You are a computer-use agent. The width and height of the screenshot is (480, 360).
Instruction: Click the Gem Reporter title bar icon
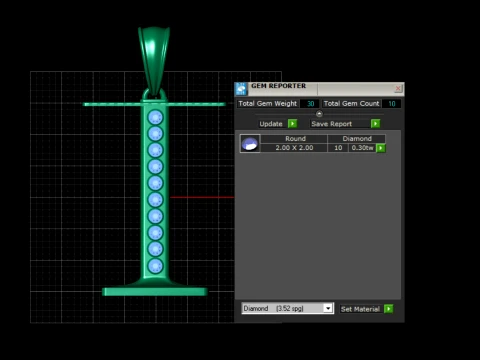(241, 89)
